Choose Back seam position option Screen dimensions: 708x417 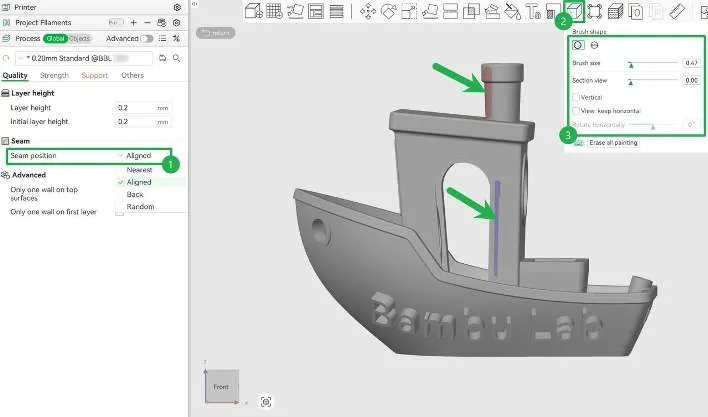[x=135, y=195]
